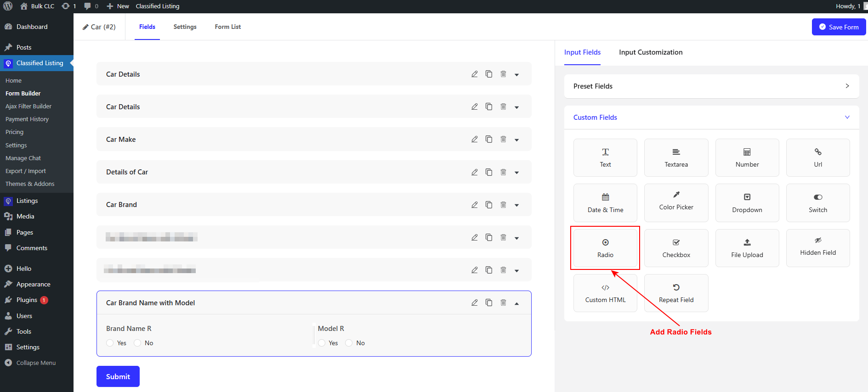Add a Custom HTML field

[x=605, y=293]
